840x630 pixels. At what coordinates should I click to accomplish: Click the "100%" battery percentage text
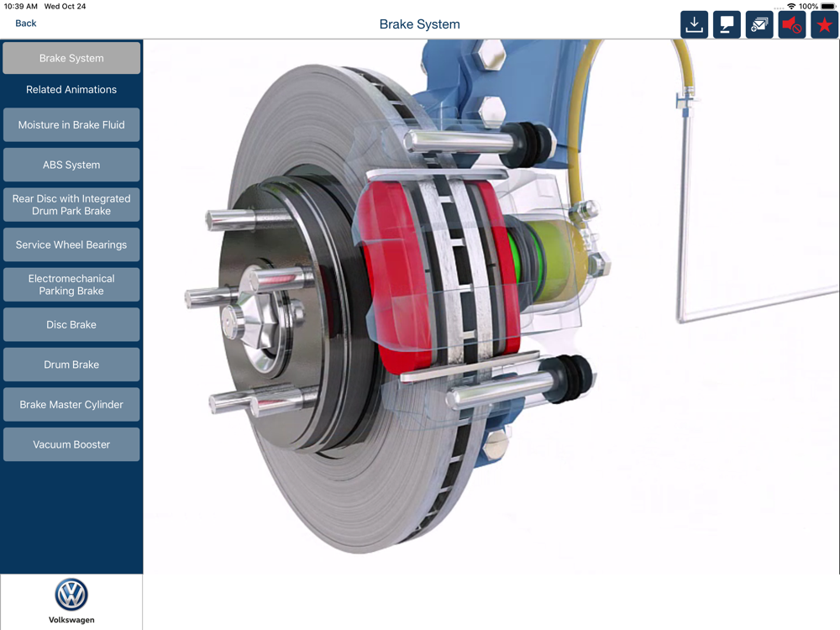point(808,7)
